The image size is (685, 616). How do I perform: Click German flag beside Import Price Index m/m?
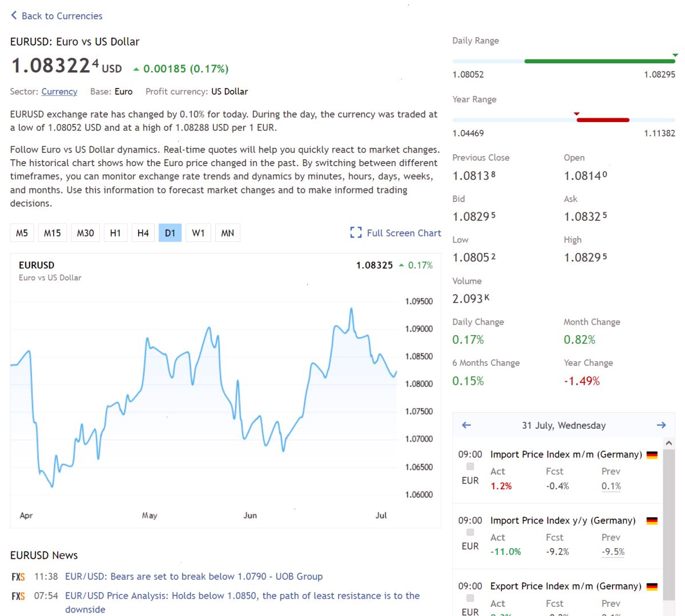coord(652,455)
